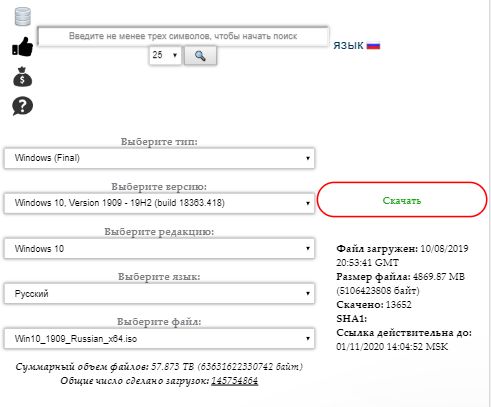Open the results count dropdown showing 25
Image resolution: width=491 pixels, height=407 pixels.
click(x=165, y=55)
